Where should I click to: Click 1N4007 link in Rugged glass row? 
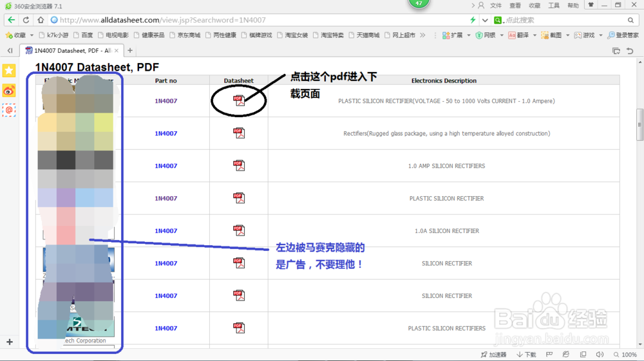pyautogui.click(x=166, y=133)
